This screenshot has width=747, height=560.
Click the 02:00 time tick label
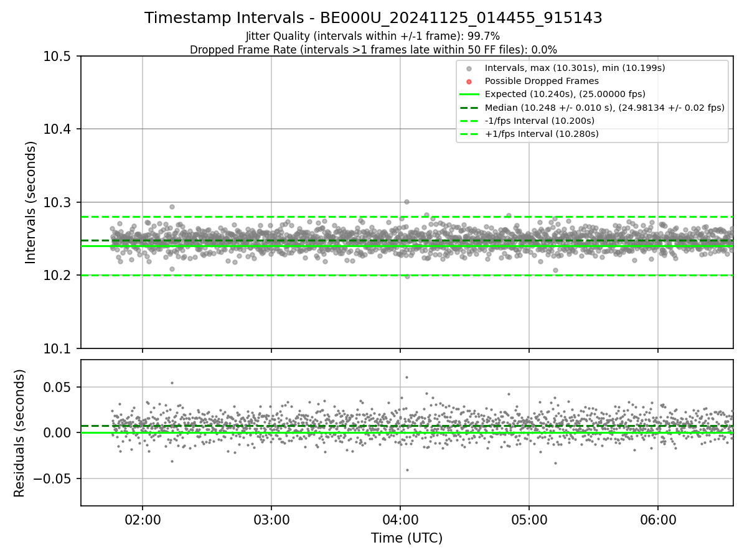coord(143,520)
